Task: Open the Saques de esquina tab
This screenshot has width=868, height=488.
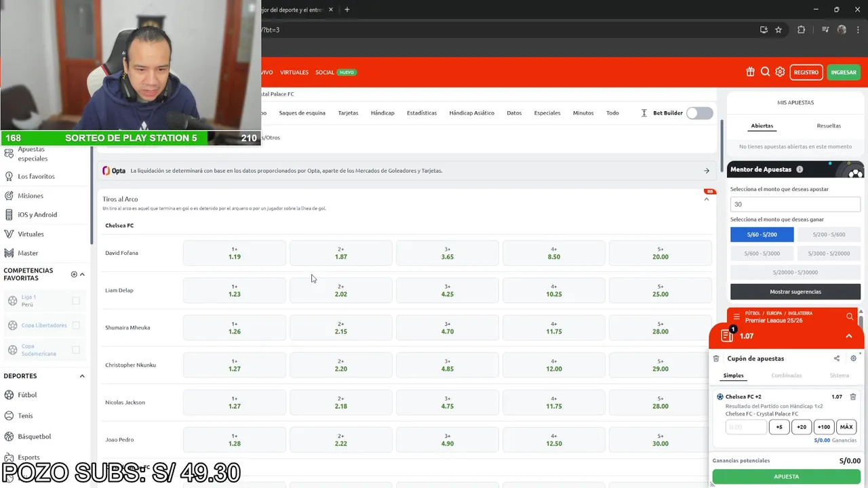Action: point(302,113)
